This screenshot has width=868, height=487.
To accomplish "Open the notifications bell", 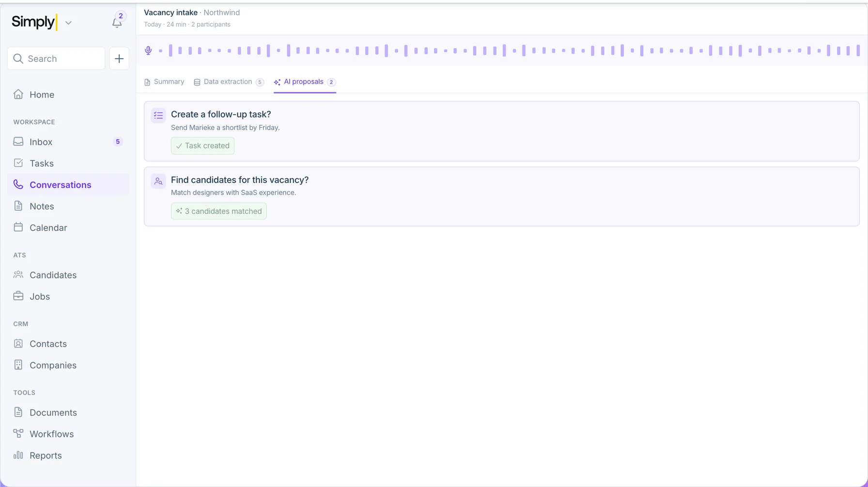I will pyautogui.click(x=117, y=22).
